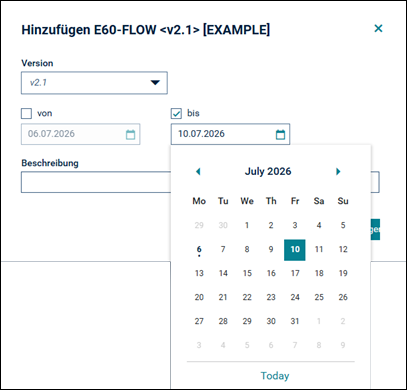Image resolution: width=407 pixels, height=390 pixels.
Task: Select July 22 in the calendar
Action: point(247,297)
